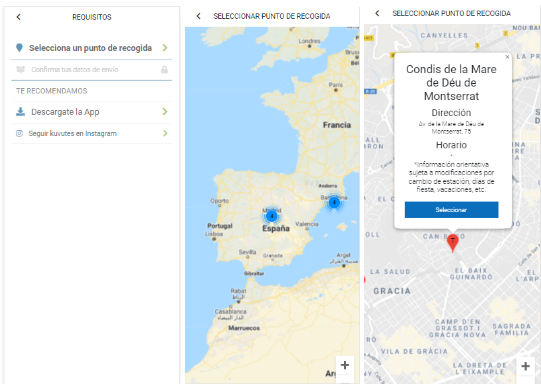Select Confirma tus datos de envío row
Screen dimensions: 541x389
click(x=91, y=70)
